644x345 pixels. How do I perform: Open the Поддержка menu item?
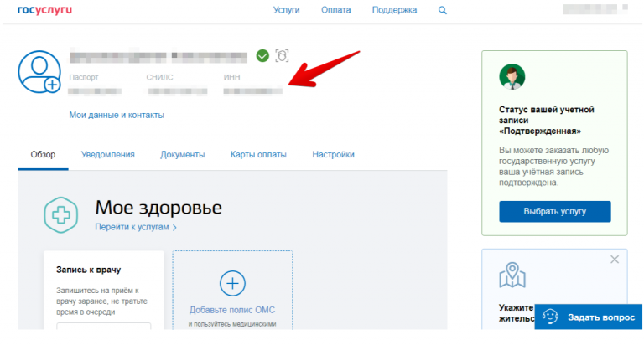point(394,10)
